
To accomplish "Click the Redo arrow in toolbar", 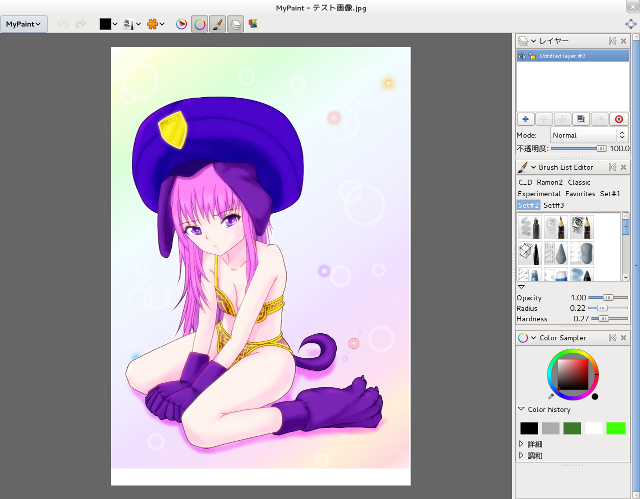I will [x=81, y=24].
